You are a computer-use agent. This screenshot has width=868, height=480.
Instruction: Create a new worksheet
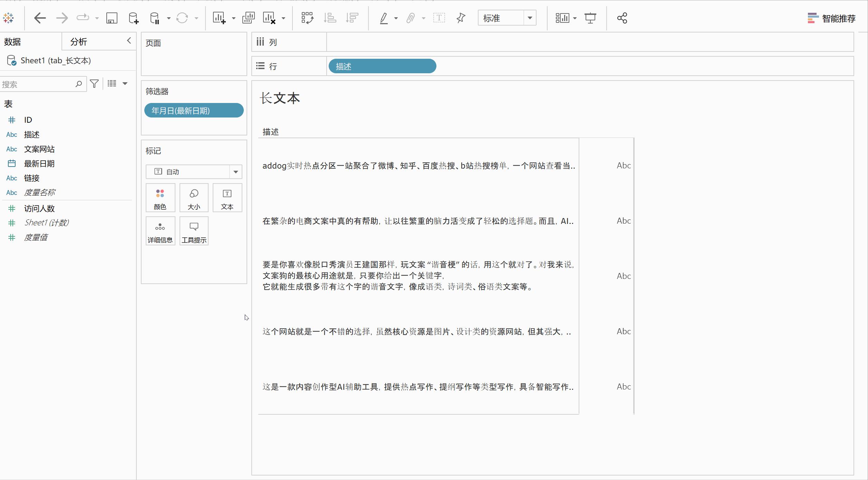219,18
